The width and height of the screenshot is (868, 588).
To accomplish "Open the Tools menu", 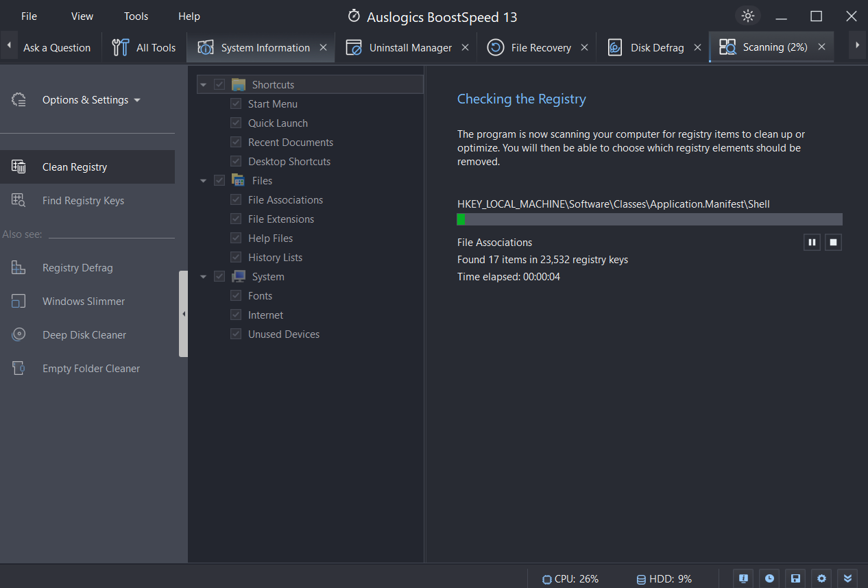I will tap(135, 16).
